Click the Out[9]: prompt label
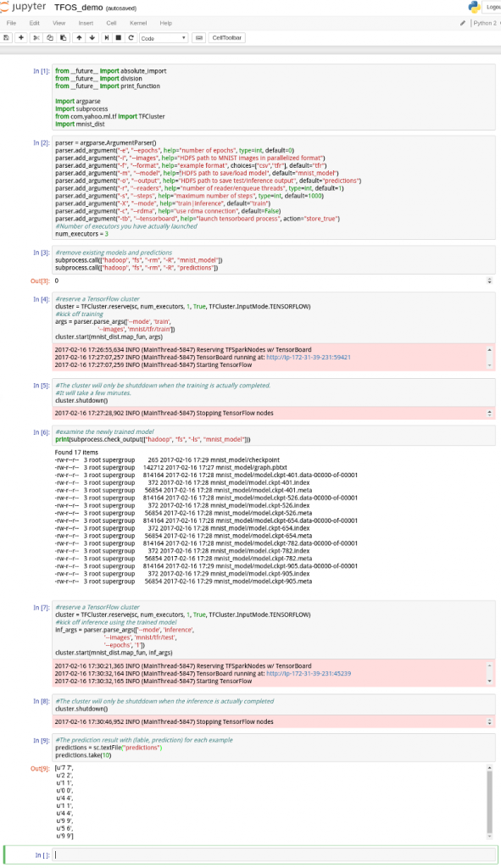Viewport: 501px width, 868px height. tap(40, 768)
